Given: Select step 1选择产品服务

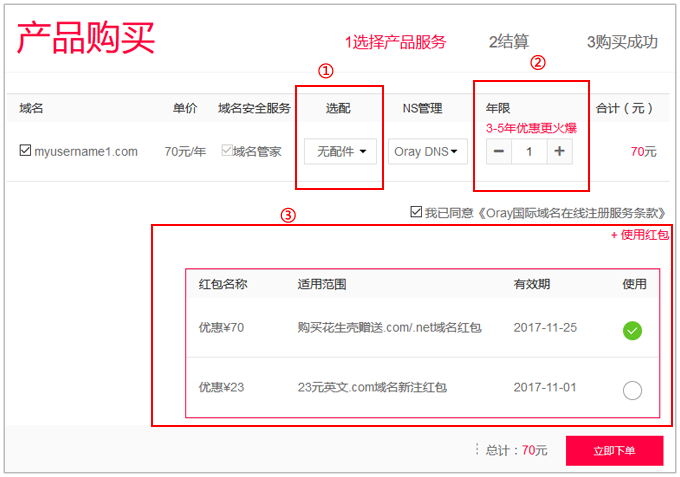Looking at the screenshot, I should (396, 42).
